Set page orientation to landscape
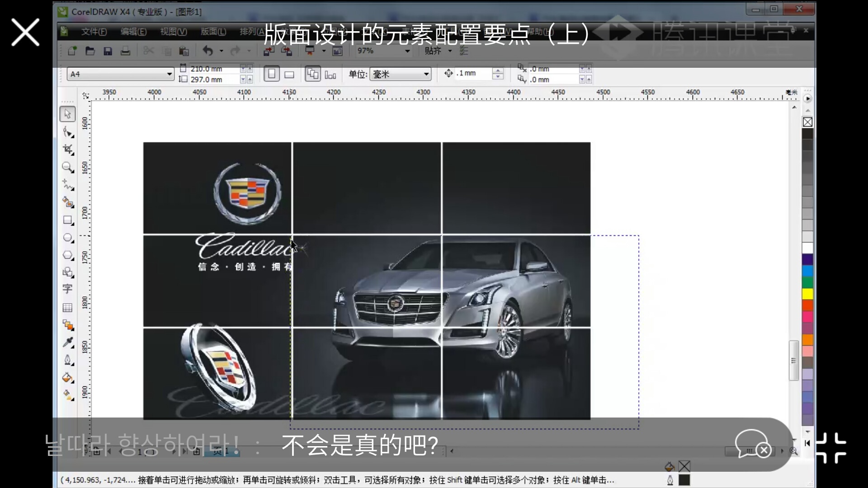The width and height of the screenshot is (868, 488). coord(289,75)
